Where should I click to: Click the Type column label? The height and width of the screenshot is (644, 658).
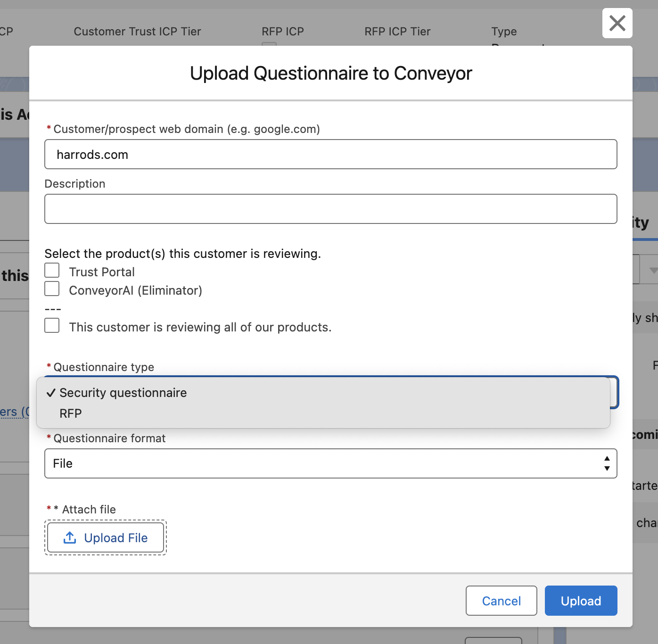pos(504,32)
